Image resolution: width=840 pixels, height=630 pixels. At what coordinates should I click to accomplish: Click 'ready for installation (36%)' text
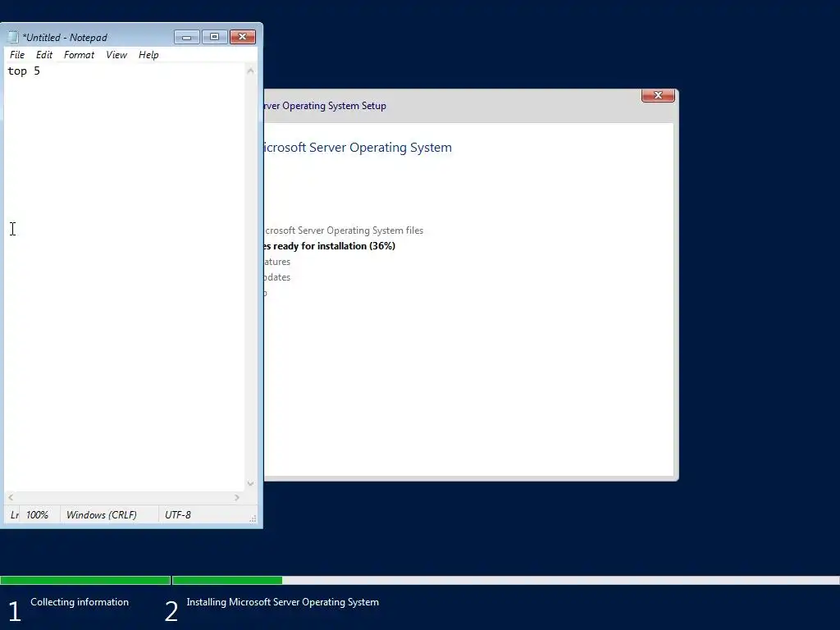(335, 246)
